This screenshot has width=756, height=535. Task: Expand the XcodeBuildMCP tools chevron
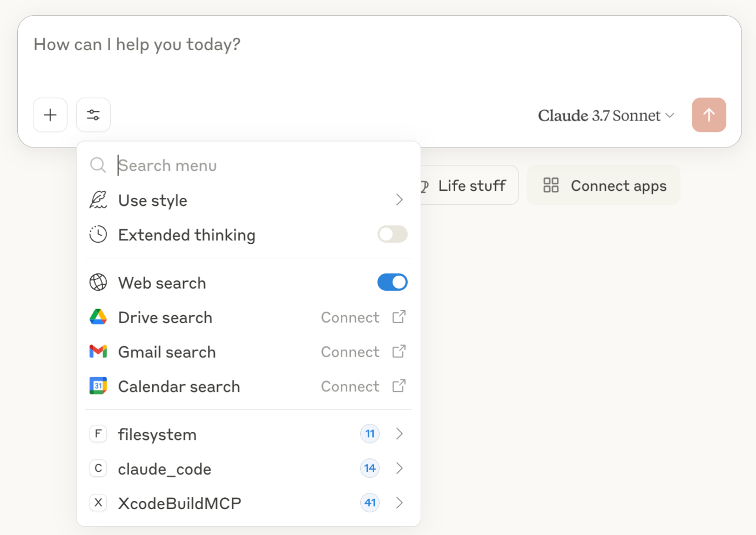(x=400, y=503)
